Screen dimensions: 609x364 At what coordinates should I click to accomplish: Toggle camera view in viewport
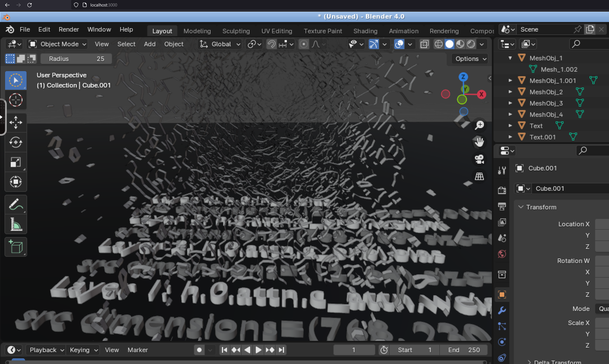pos(479,159)
